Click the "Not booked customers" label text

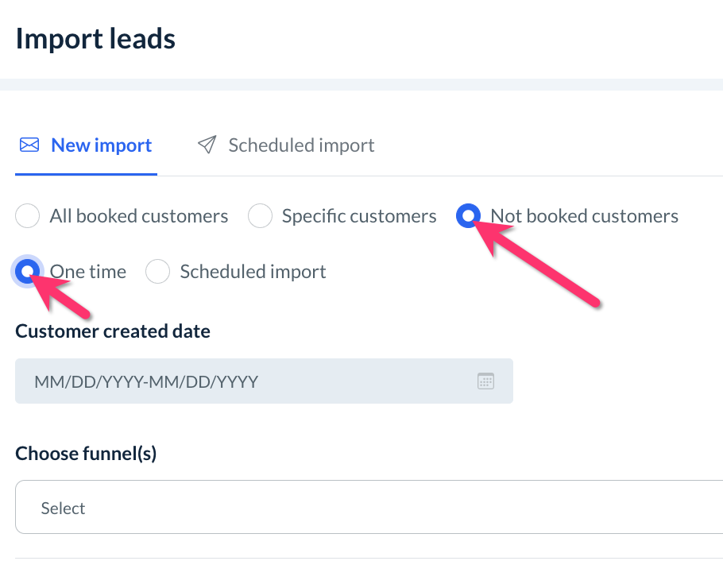(x=584, y=216)
